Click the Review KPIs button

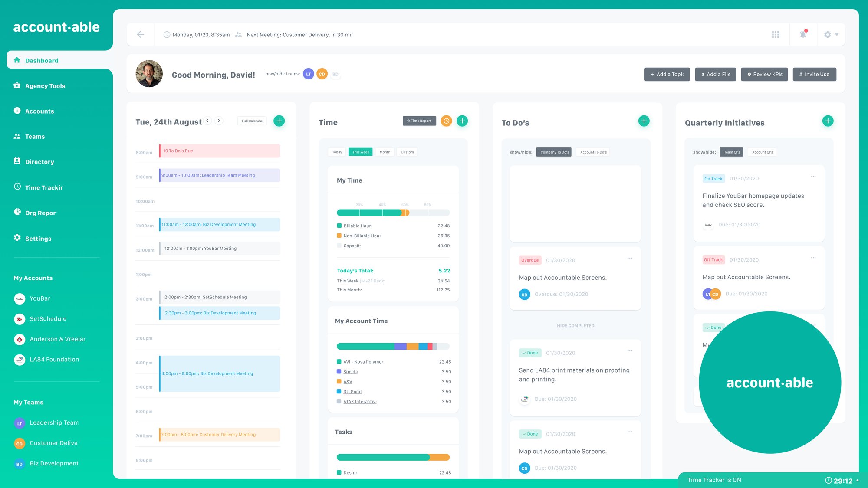(x=764, y=74)
